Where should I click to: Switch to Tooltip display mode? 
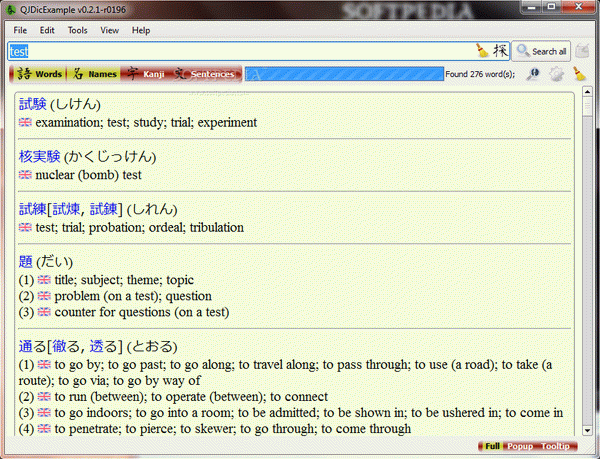(x=556, y=446)
